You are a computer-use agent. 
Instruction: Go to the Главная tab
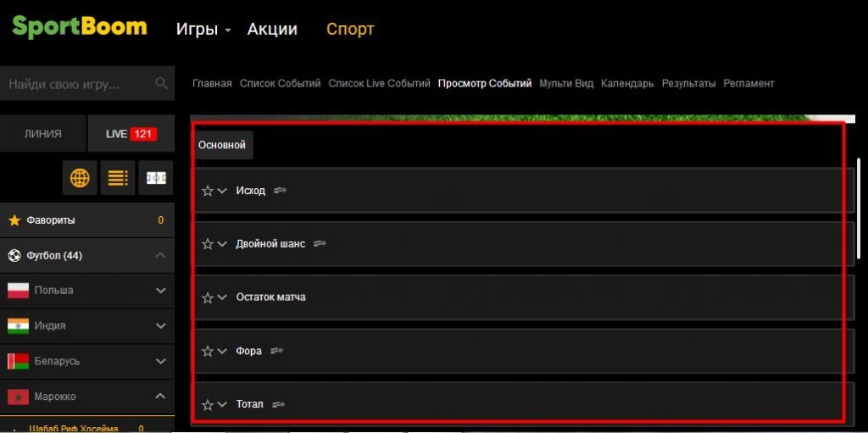212,84
